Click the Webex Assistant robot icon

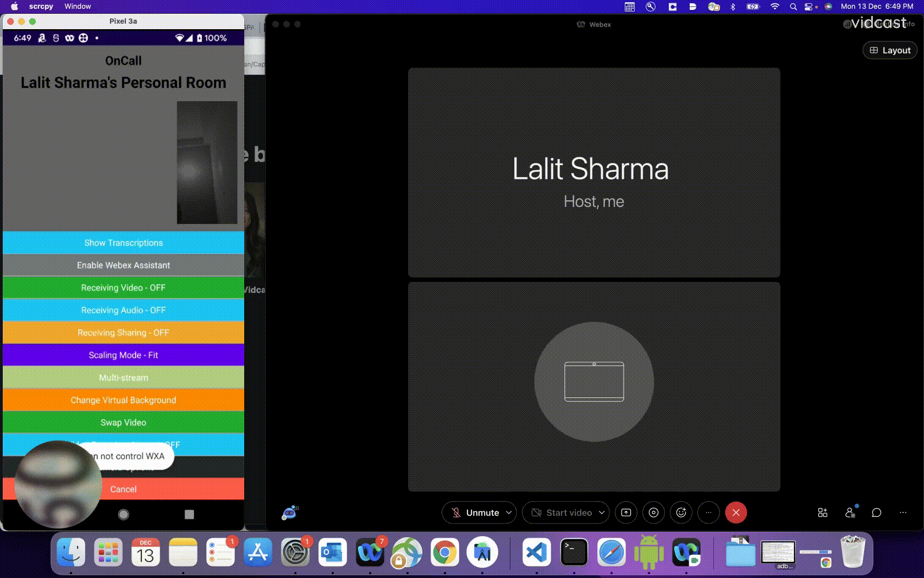coord(290,513)
